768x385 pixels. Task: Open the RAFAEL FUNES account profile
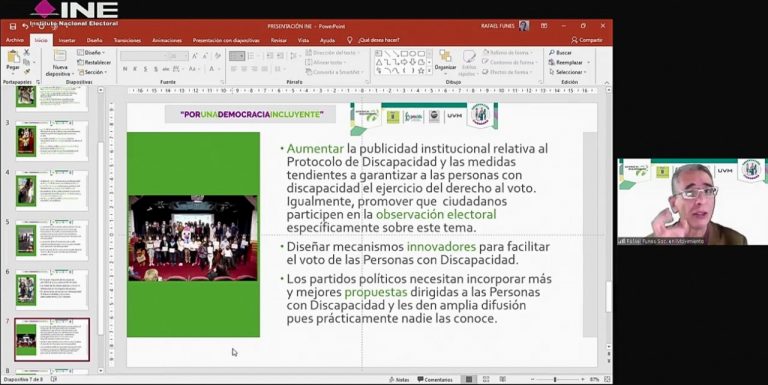click(505, 26)
